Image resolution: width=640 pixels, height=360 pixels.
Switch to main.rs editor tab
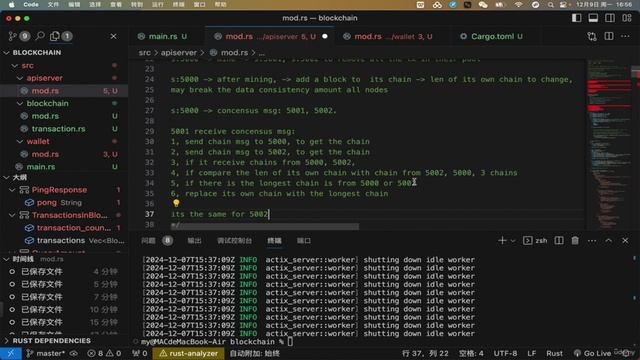point(162,36)
